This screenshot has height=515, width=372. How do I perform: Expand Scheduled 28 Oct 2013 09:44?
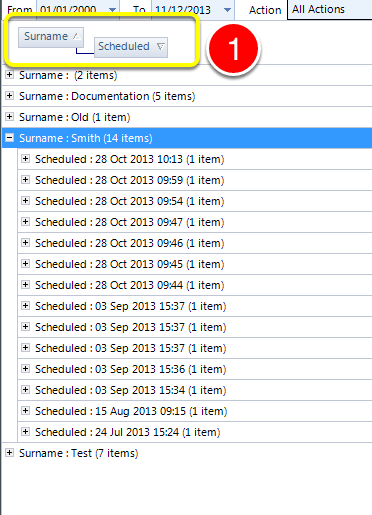(x=25, y=285)
